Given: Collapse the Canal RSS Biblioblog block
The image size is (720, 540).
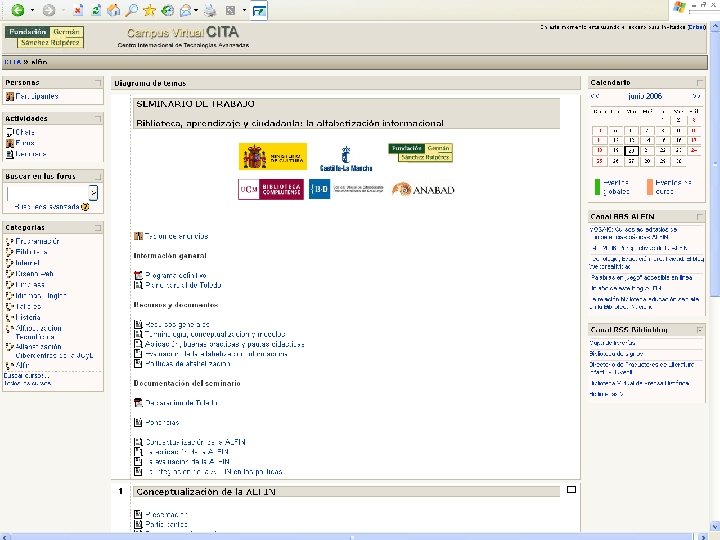Looking at the screenshot, I should [699, 330].
